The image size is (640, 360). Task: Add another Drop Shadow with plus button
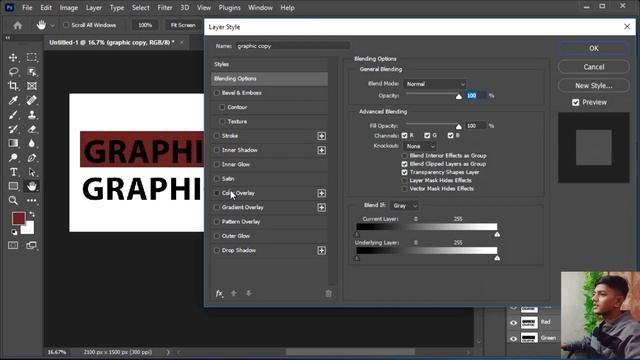coord(321,250)
